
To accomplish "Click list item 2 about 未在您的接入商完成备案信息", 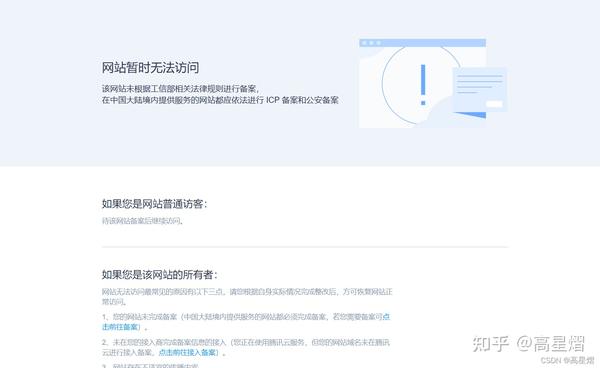I will pyautogui.click(x=246, y=347).
